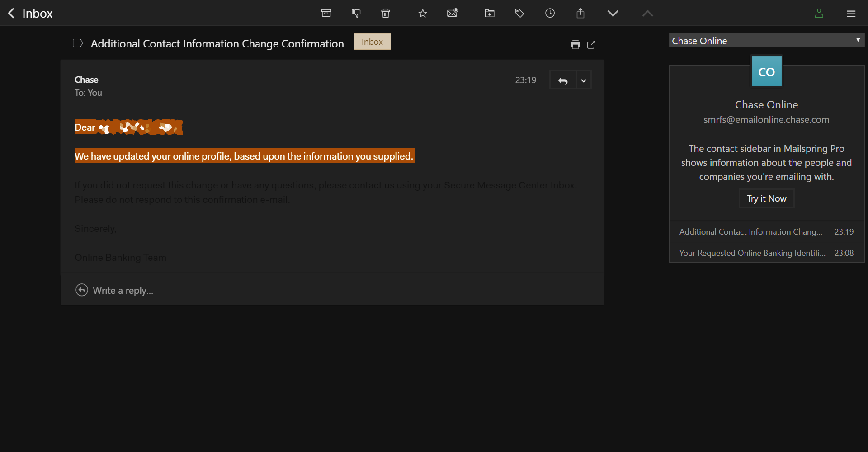Go to next message with down chevron
The height and width of the screenshot is (452, 868).
(613, 13)
